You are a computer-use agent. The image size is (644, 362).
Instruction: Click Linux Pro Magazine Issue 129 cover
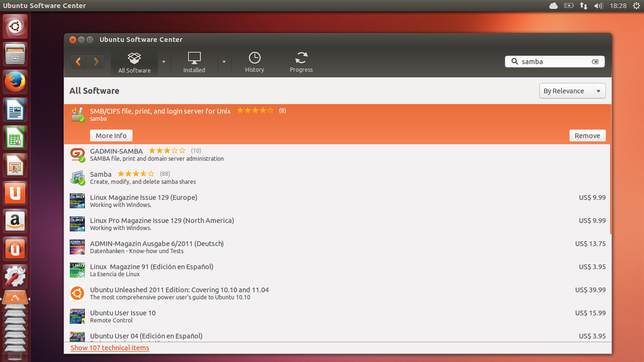point(77,224)
